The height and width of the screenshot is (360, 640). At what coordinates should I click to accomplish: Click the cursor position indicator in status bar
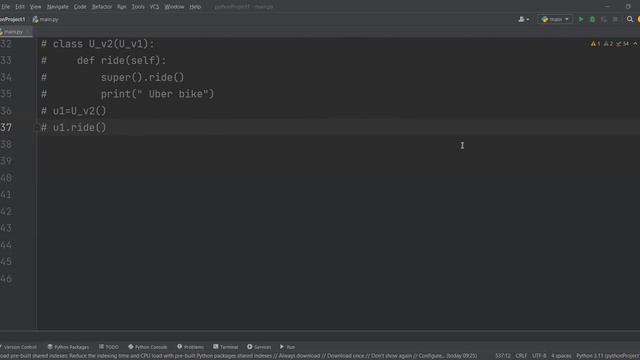pos(503,356)
